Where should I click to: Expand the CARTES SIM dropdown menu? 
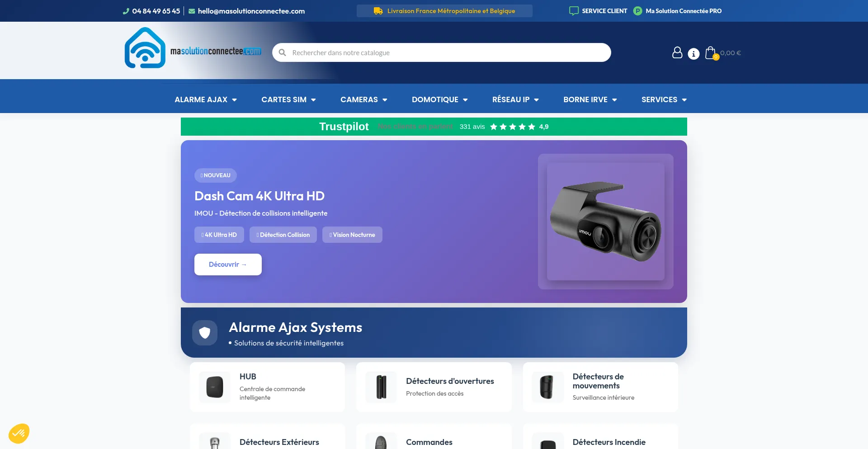coord(288,99)
